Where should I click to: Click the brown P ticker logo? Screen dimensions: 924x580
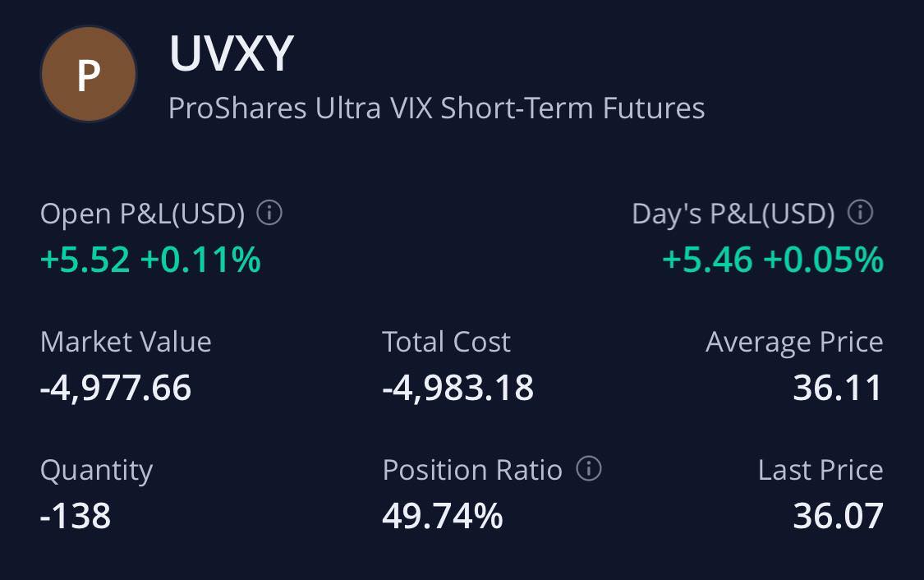[x=89, y=74]
